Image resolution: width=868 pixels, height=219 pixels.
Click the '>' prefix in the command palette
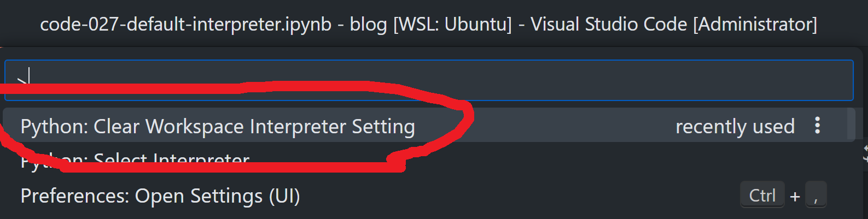[x=22, y=81]
